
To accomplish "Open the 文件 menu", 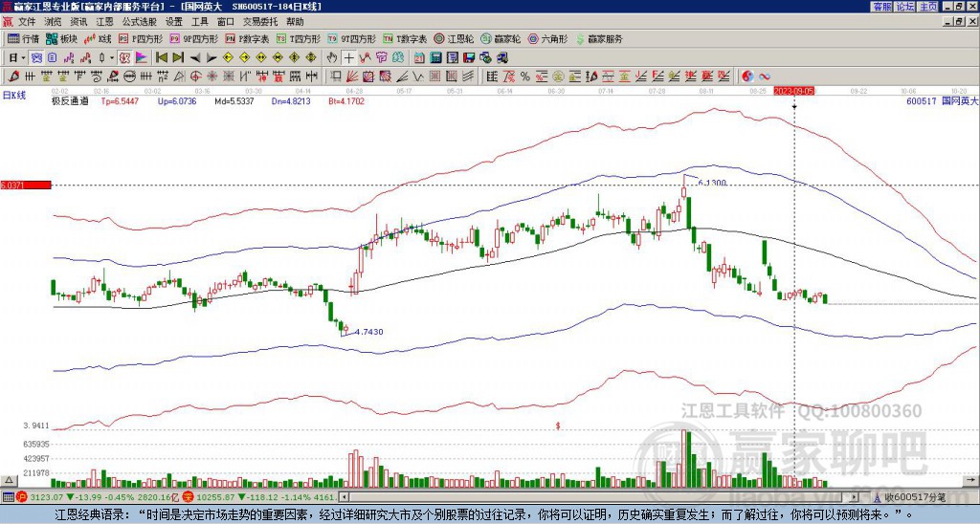I will click(x=27, y=22).
